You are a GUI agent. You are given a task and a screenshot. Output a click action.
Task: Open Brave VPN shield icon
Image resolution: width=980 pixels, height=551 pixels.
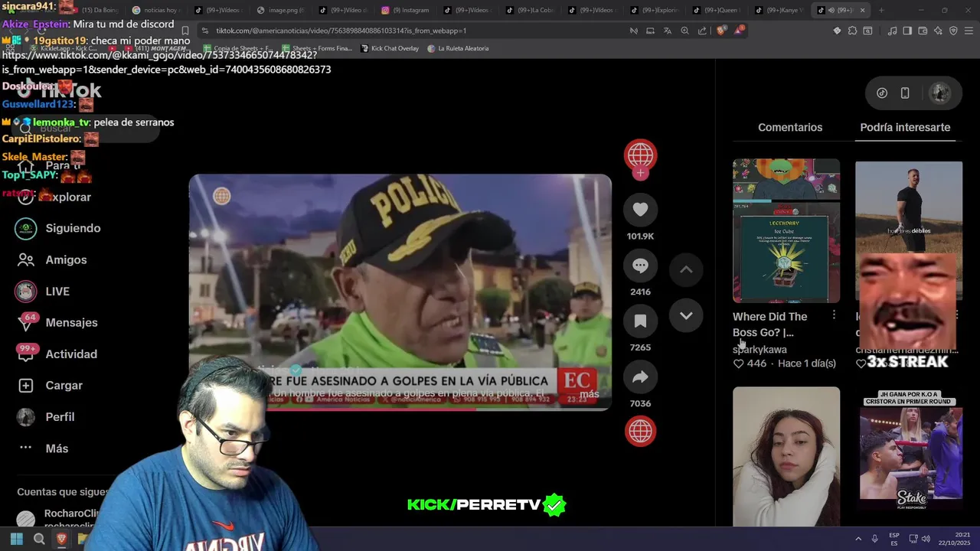(x=953, y=31)
